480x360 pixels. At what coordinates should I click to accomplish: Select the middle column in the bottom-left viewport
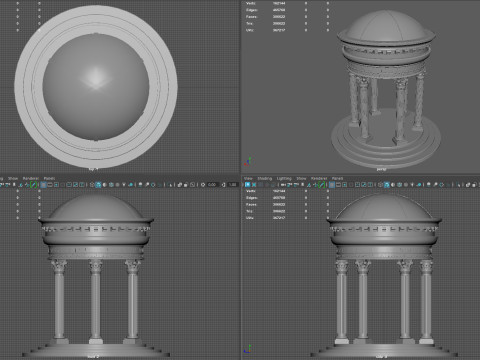click(96, 302)
